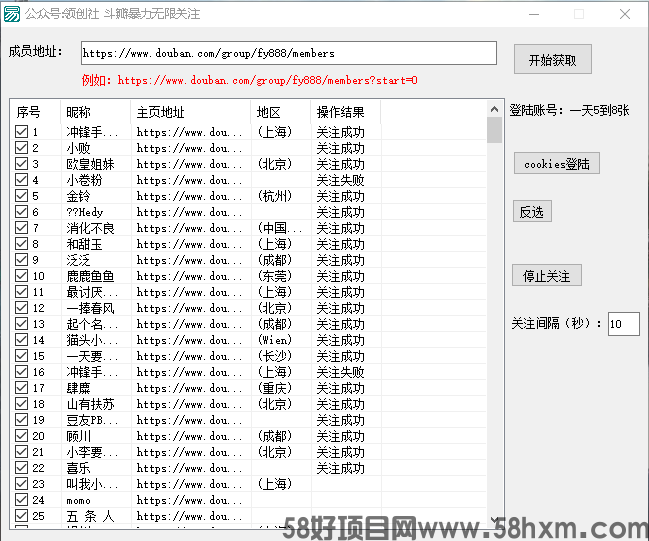The width and height of the screenshot is (649, 541).
Task: Click the 操作结果 column header
Action: pos(346,112)
